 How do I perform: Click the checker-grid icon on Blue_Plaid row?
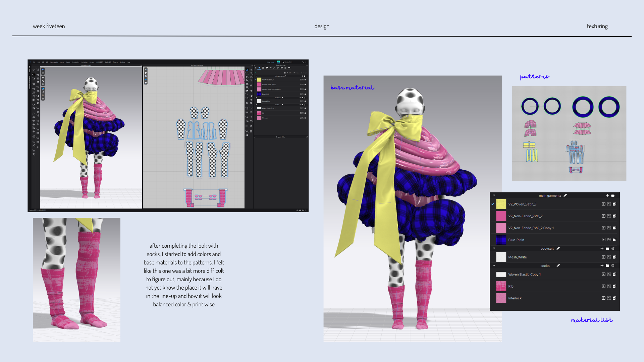point(609,240)
